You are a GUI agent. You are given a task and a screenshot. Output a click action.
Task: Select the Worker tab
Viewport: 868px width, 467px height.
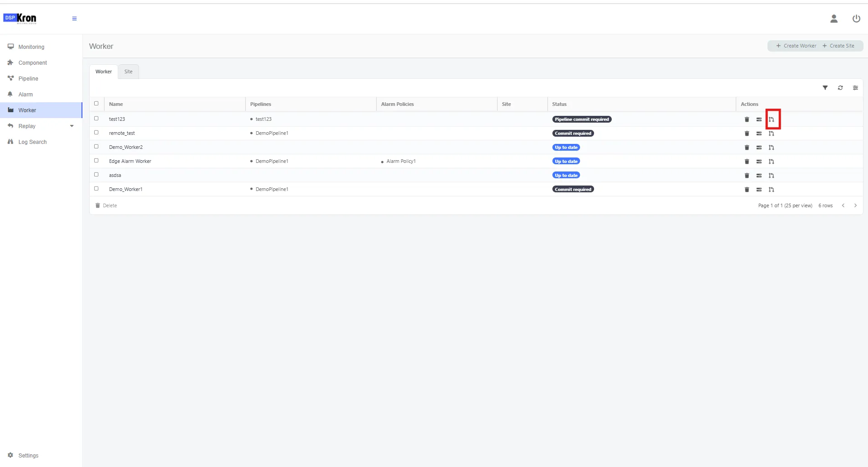104,71
